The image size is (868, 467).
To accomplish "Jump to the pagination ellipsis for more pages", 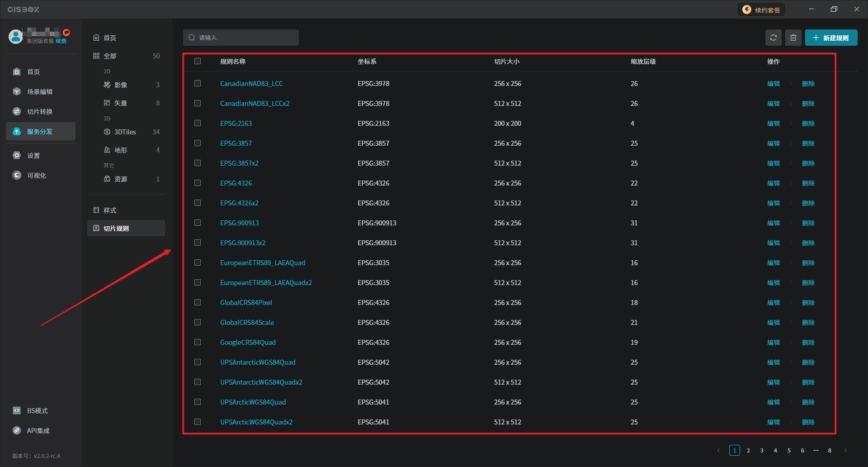I will [x=816, y=450].
